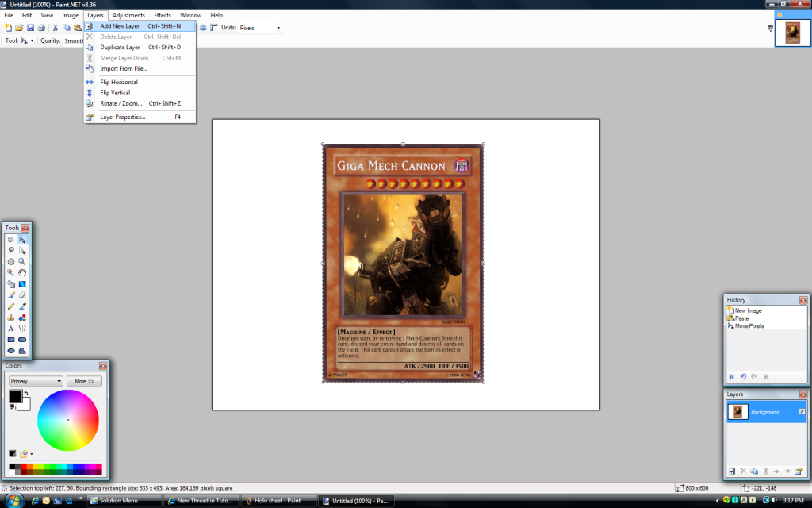Pick the Paint Bucket tool
Image resolution: width=812 pixels, height=508 pixels.
click(x=11, y=283)
